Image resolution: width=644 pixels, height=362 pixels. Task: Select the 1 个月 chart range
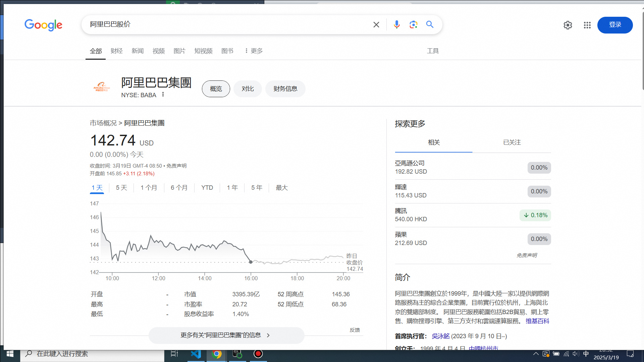coord(149,188)
